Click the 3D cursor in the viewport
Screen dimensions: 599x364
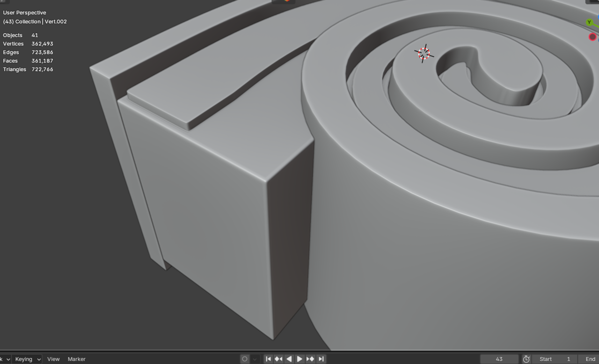424,53
